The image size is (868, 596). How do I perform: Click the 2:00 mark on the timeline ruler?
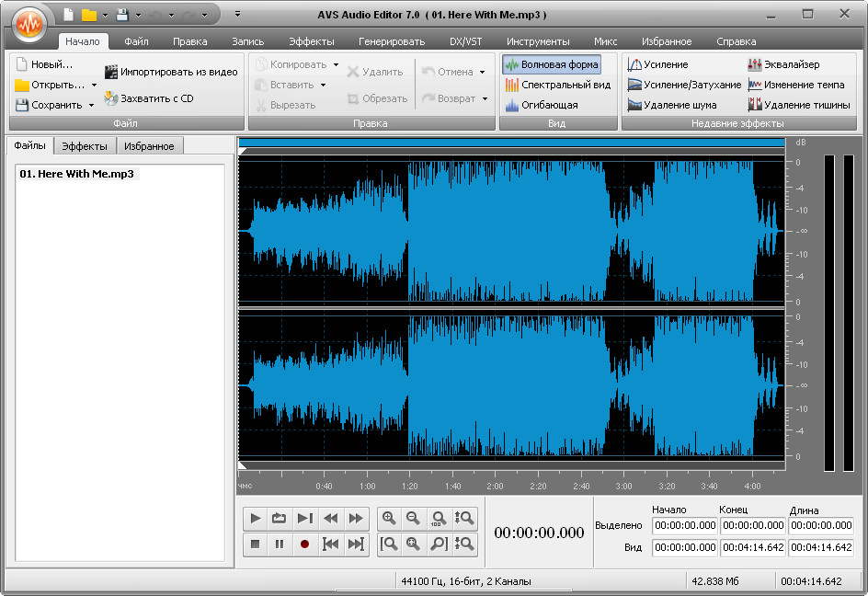495,486
